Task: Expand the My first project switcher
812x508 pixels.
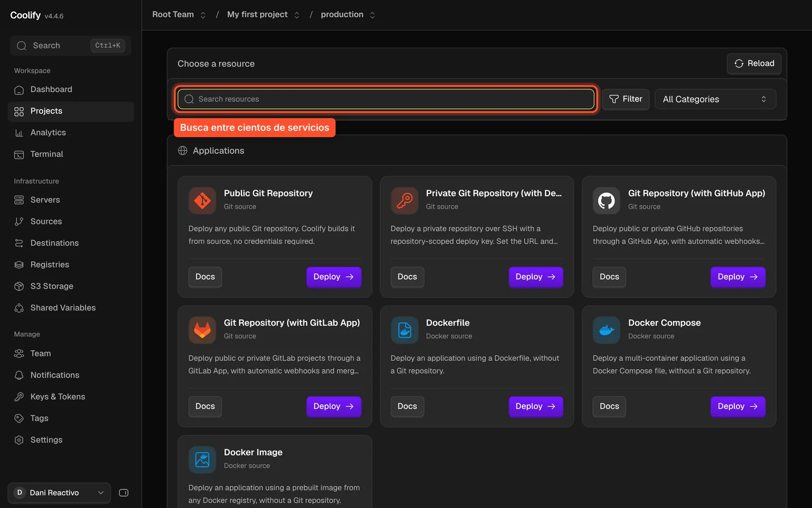Action: point(297,15)
